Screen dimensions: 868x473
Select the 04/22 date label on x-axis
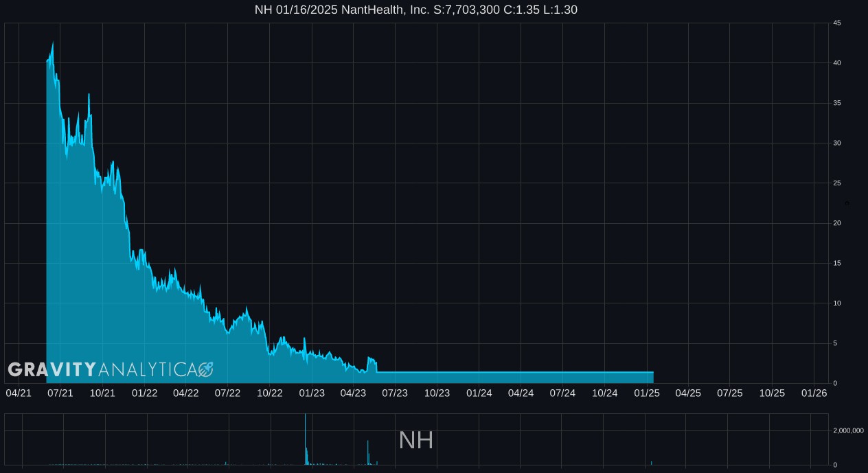pyautogui.click(x=186, y=393)
